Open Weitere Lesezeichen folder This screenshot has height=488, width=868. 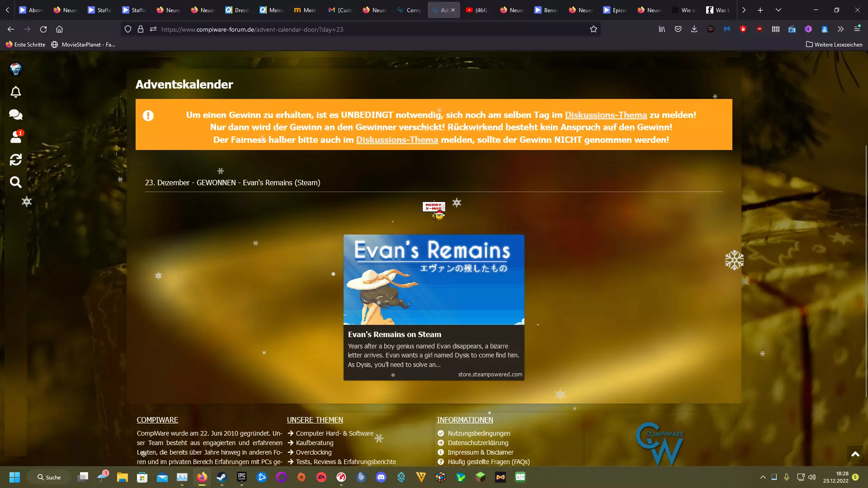point(834,44)
